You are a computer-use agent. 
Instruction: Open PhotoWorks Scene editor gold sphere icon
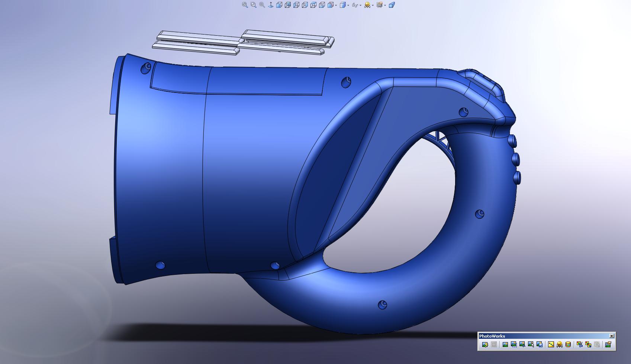tap(560, 345)
